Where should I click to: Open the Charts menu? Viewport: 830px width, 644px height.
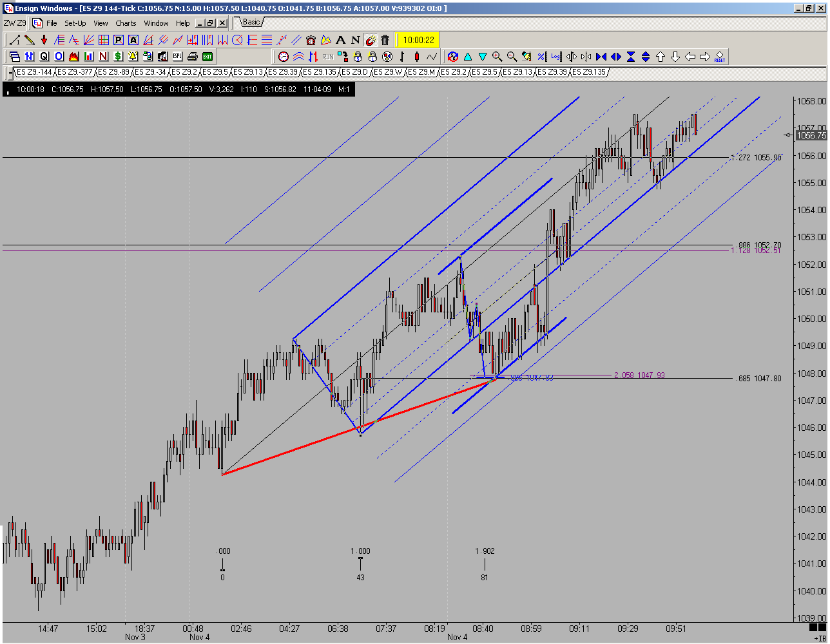tap(126, 23)
